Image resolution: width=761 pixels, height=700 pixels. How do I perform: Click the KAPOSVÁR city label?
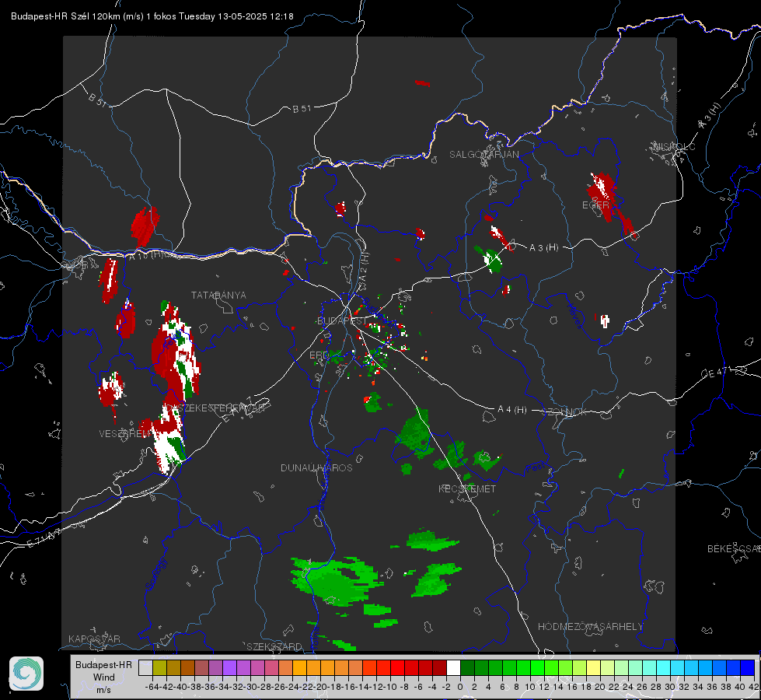tap(94, 639)
